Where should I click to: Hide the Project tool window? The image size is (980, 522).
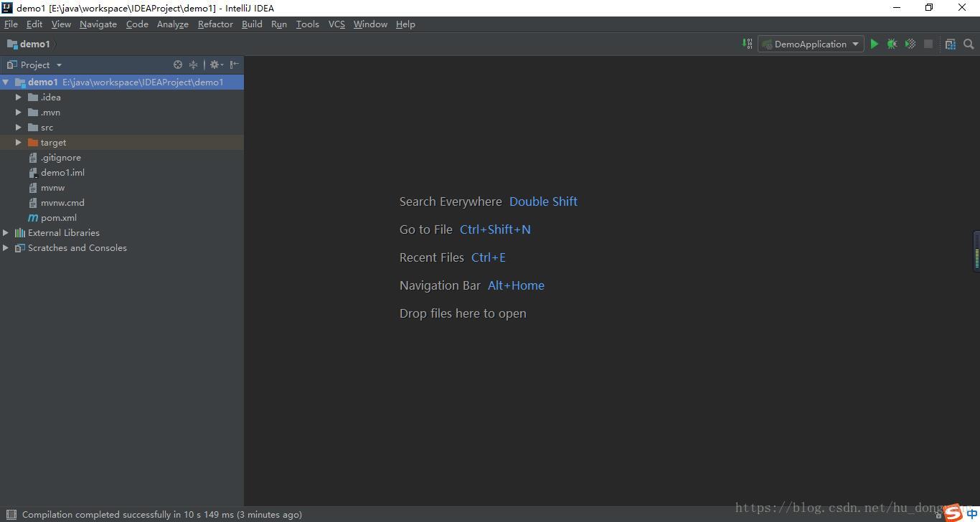click(234, 65)
